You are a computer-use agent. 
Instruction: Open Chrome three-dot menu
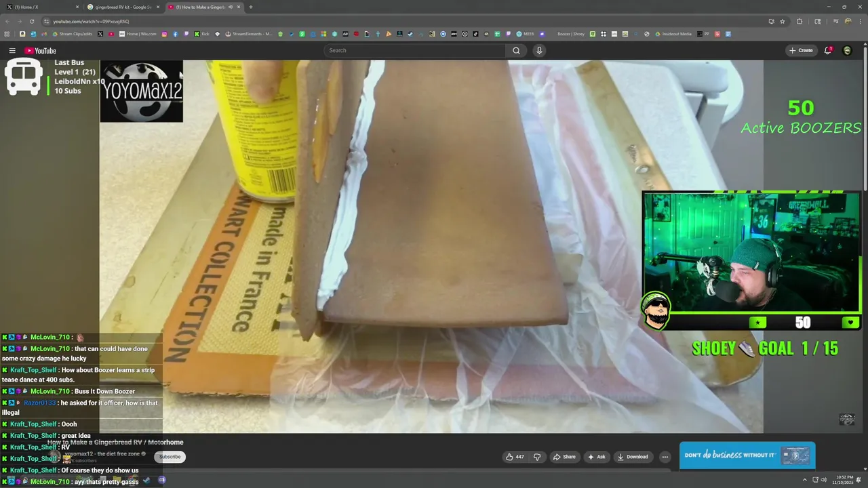[x=861, y=21]
